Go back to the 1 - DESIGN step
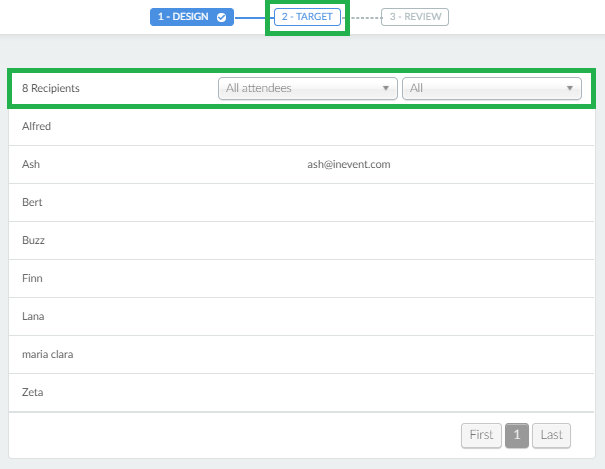Image resolution: width=605 pixels, height=469 pixels. click(x=192, y=17)
